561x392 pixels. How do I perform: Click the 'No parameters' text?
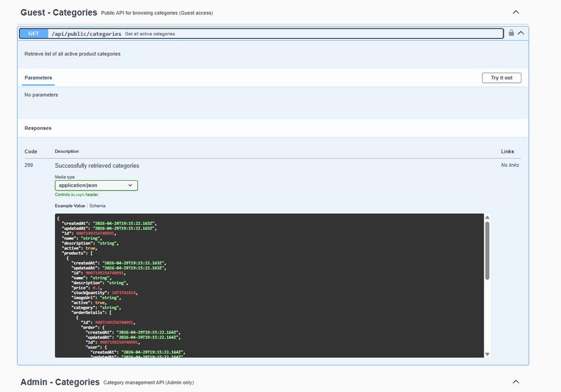coord(41,94)
